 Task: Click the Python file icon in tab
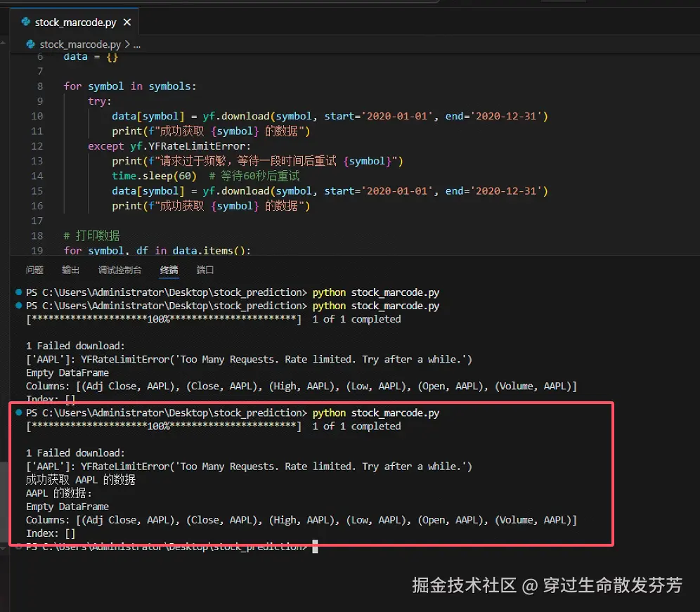pos(26,21)
